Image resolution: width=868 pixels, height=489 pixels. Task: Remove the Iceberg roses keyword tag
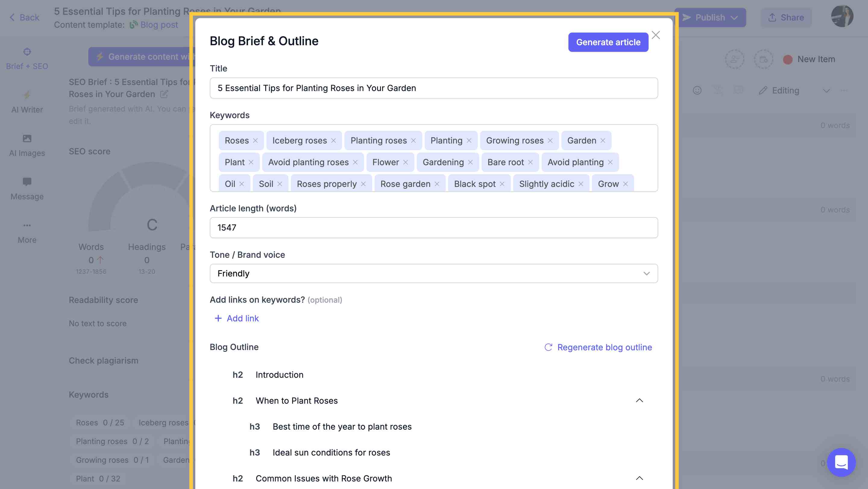click(334, 140)
